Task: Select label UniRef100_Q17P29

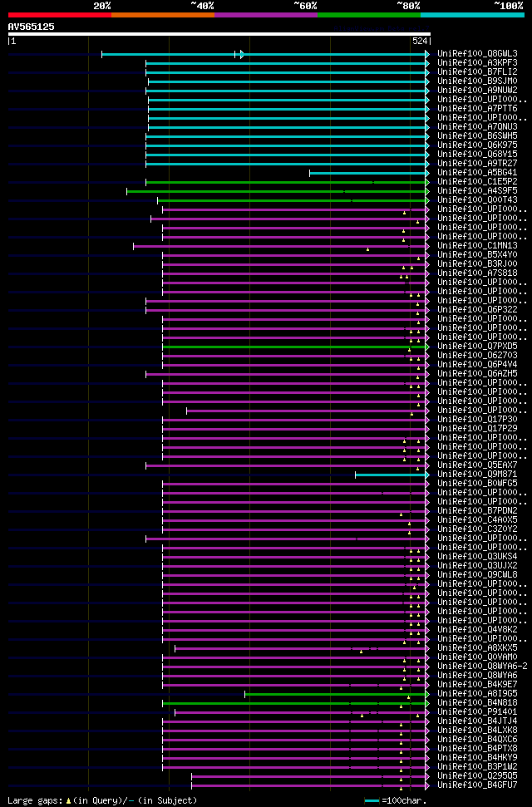Action: click(x=477, y=429)
